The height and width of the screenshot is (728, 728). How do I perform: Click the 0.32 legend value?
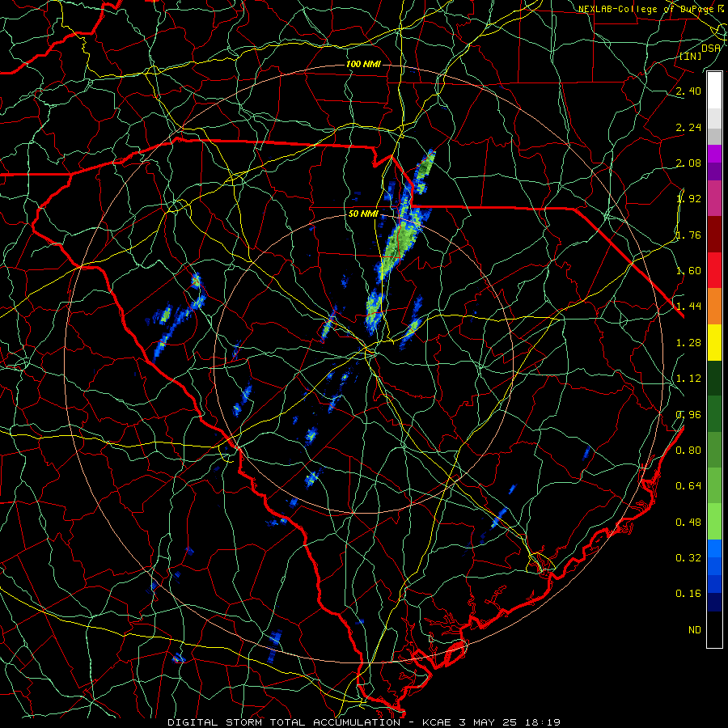point(688,558)
